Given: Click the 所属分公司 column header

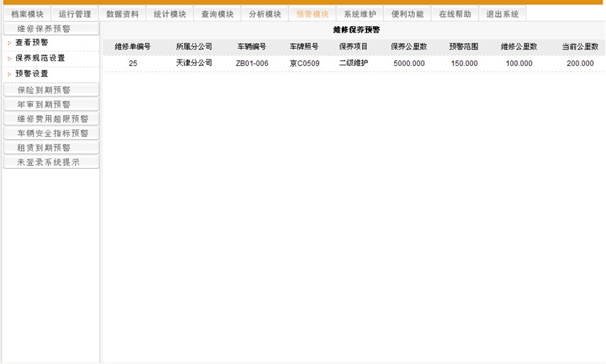Looking at the screenshot, I should [194, 47].
